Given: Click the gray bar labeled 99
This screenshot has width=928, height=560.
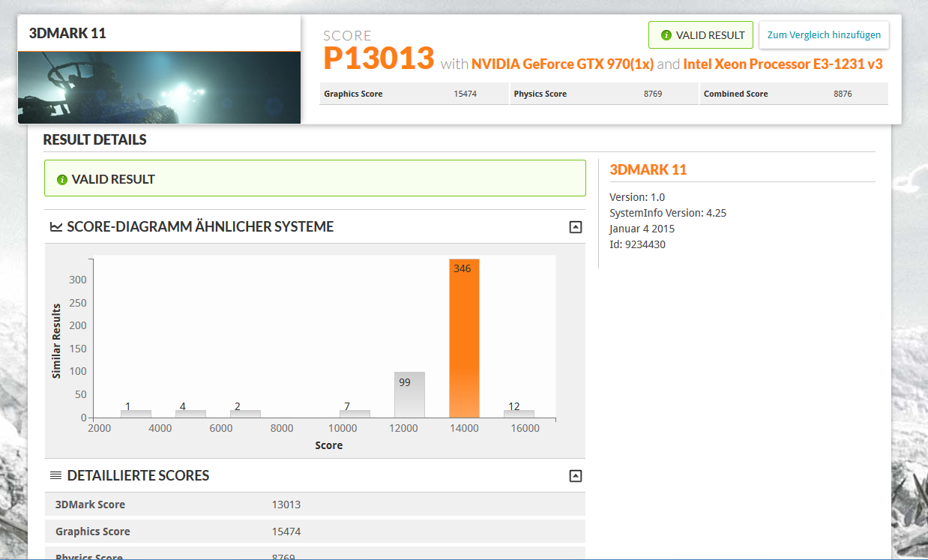Looking at the screenshot, I should [409, 394].
